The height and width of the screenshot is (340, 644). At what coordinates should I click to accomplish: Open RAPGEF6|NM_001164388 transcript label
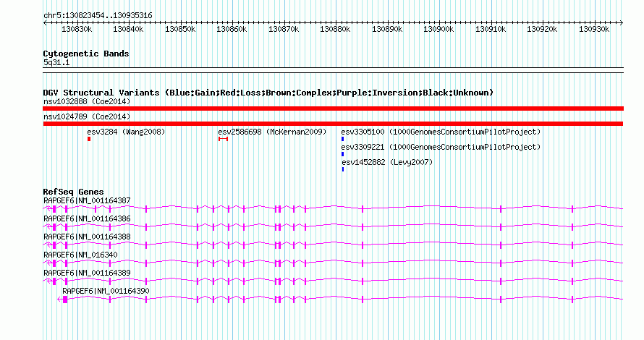(x=87, y=237)
